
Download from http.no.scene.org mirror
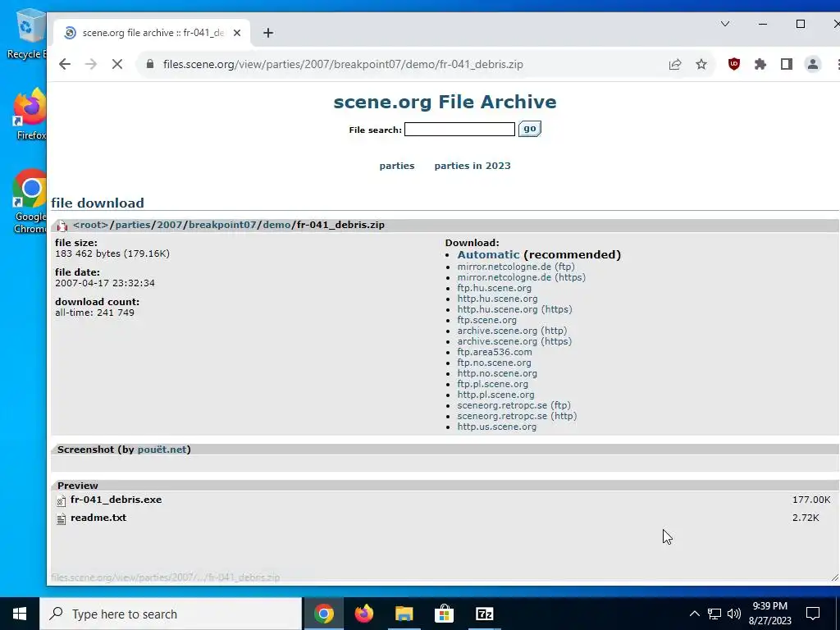(497, 373)
